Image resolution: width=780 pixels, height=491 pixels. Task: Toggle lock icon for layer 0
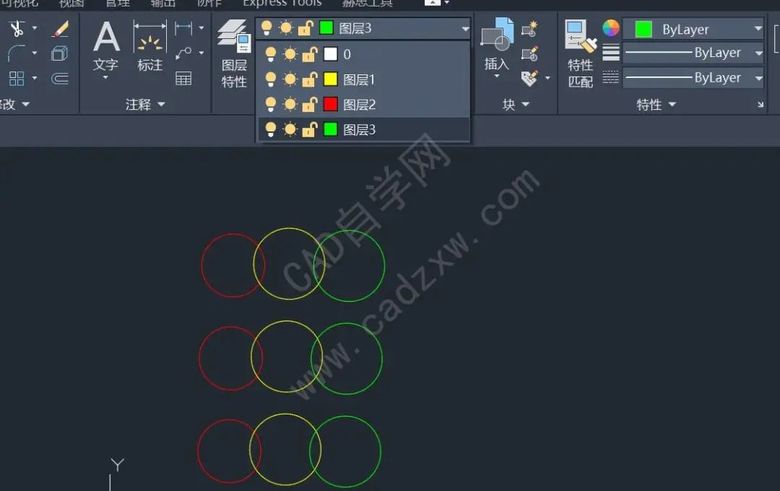[x=309, y=54]
